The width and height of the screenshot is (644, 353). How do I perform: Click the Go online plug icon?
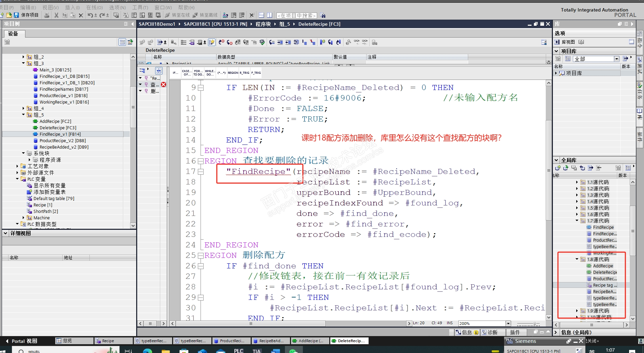click(x=167, y=15)
